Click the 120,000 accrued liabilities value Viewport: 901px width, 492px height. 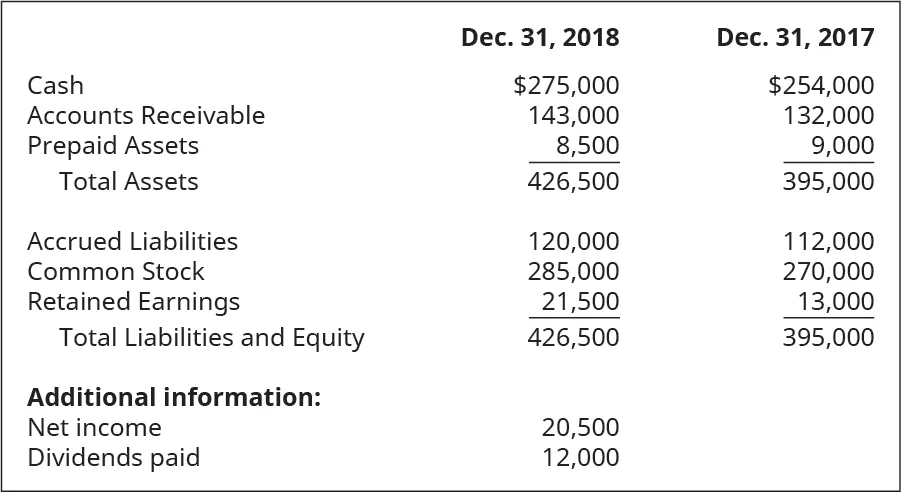[573, 242]
